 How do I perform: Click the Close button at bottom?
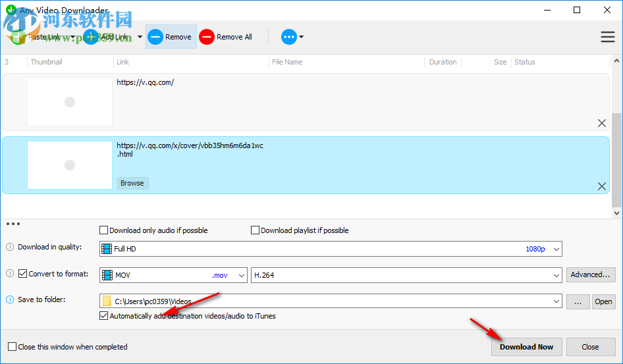point(591,347)
